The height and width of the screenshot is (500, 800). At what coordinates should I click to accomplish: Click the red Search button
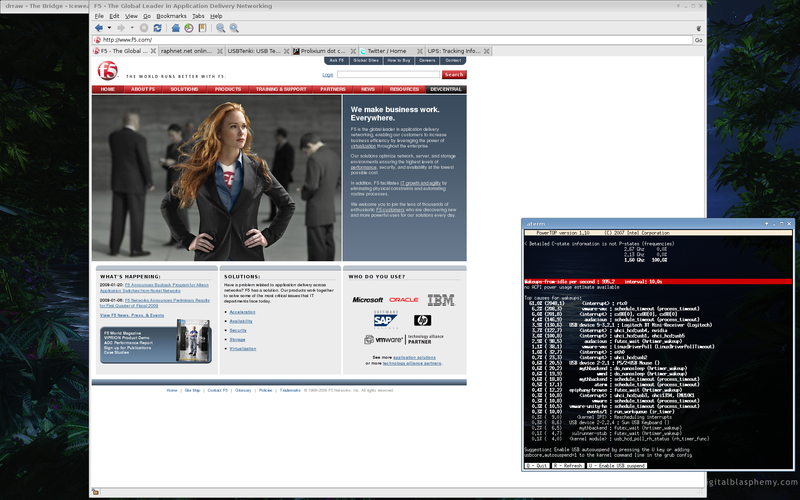tap(453, 75)
